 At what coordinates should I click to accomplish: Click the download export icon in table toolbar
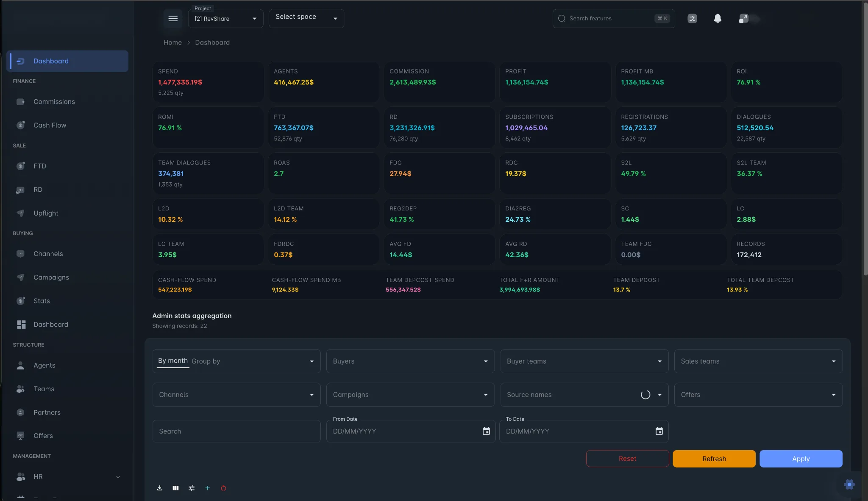pyautogui.click(x=160, y=488)
